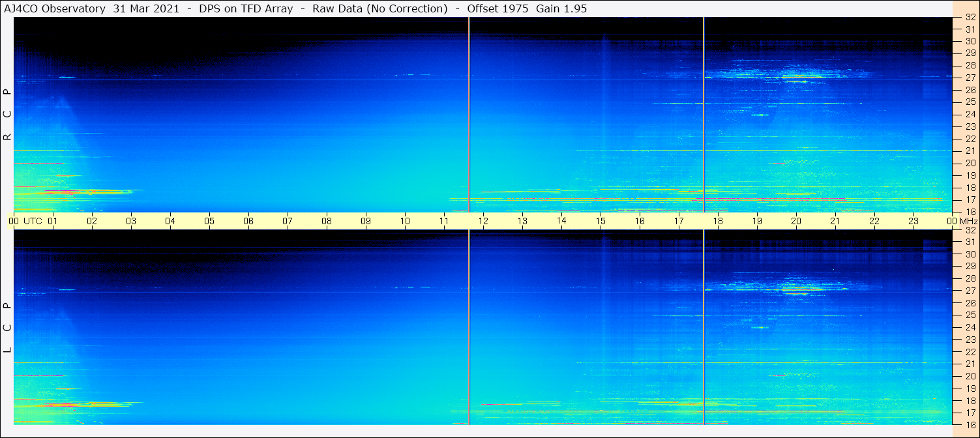Click the 30 MHz label of RCP panel

[x=970, y=41]
